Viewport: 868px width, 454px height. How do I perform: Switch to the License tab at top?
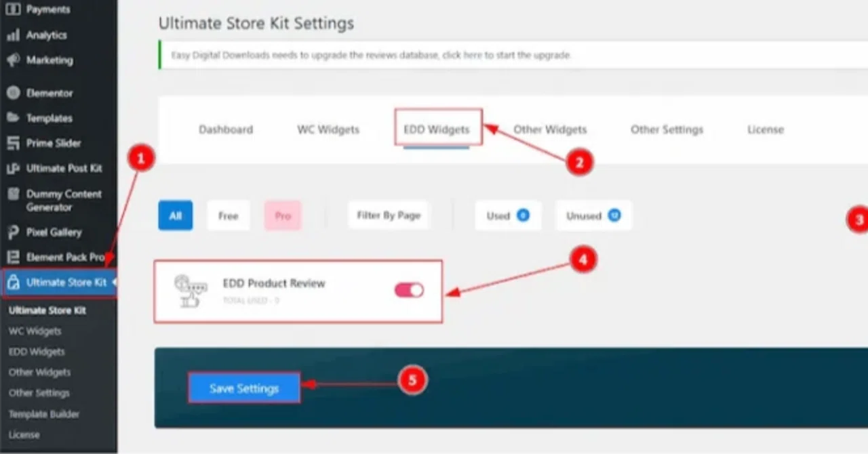(766, 129)
